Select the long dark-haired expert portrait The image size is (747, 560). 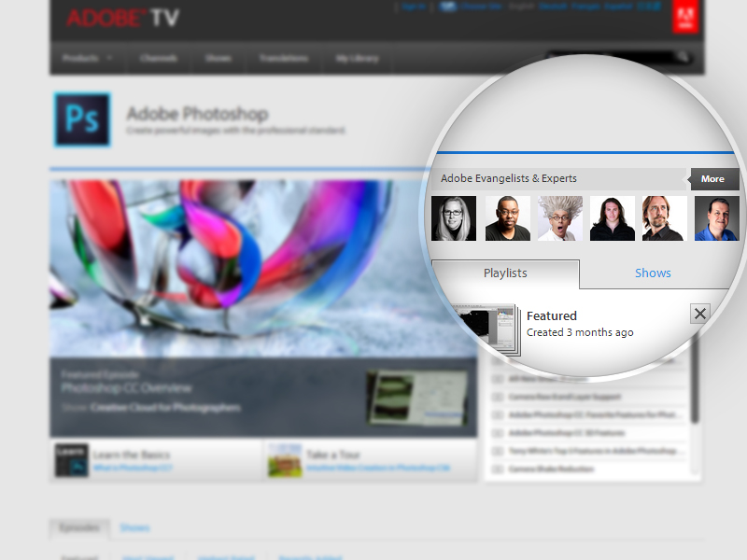tap(613, 218)
